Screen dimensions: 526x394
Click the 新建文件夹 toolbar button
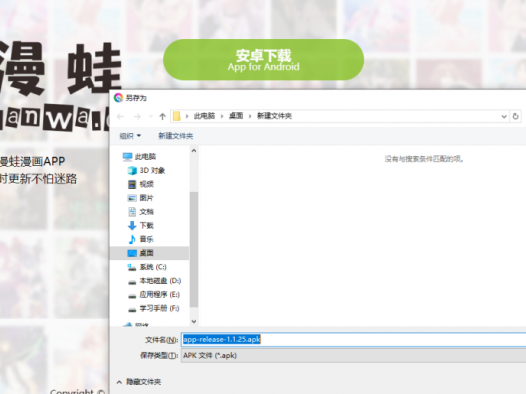point(175,136)
